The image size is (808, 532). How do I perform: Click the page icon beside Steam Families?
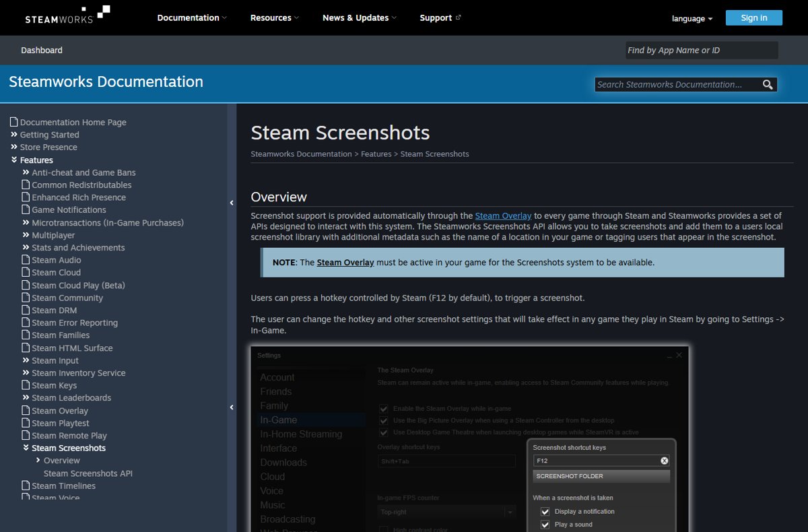pos(26,335)
